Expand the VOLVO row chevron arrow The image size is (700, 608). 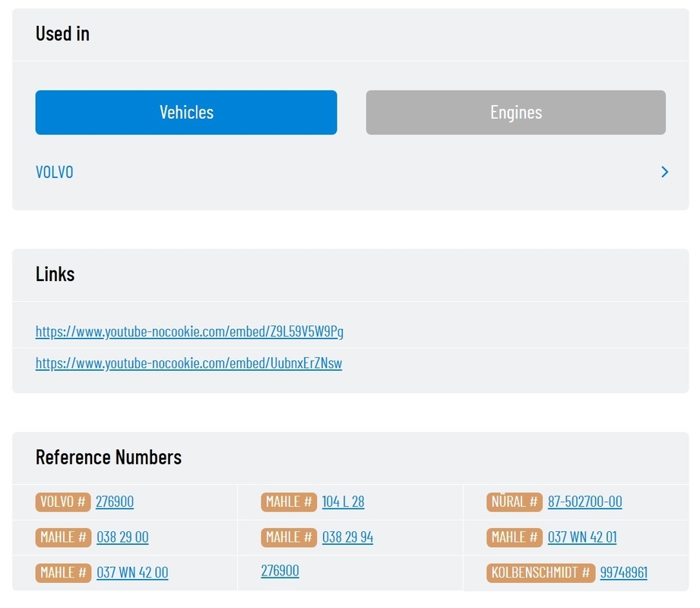point(664,172)
